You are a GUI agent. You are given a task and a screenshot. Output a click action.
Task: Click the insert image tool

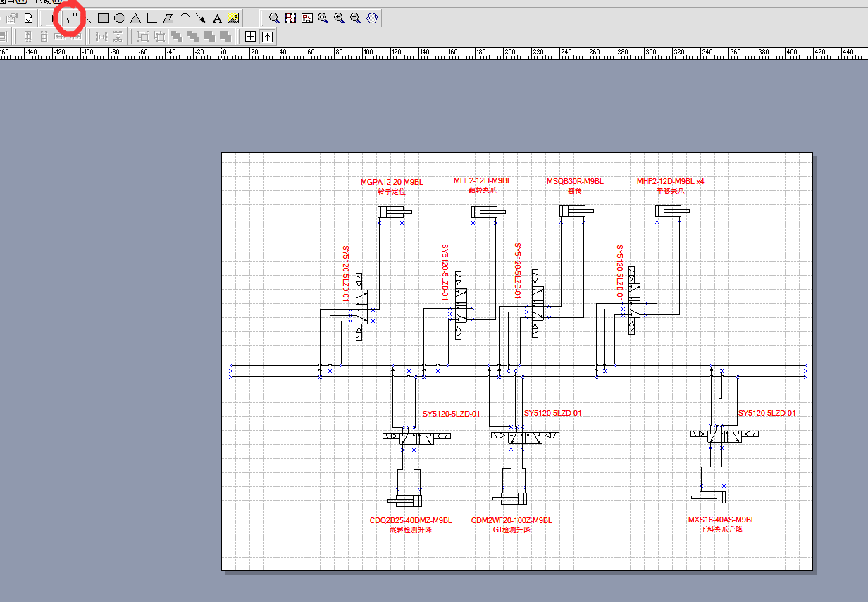coord(233,18)
